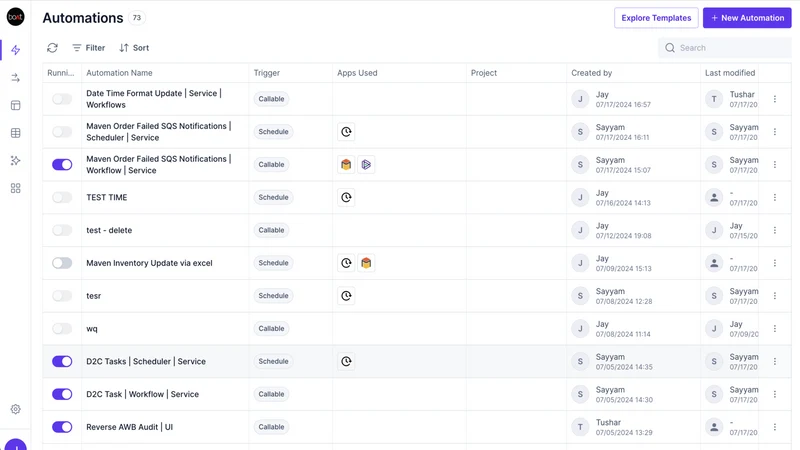Open D2C Tasks | Scheduler | Service automation
800x450 pixels.
146,361
